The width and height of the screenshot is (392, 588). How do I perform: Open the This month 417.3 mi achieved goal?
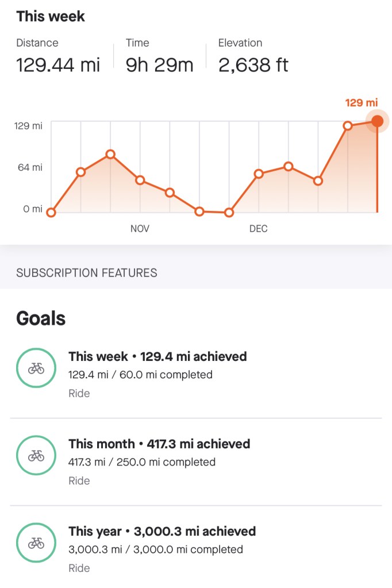point(159,444)
